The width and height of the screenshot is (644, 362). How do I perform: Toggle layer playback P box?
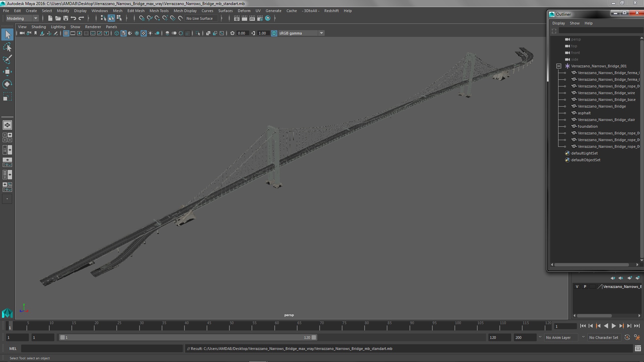[585, 287]
